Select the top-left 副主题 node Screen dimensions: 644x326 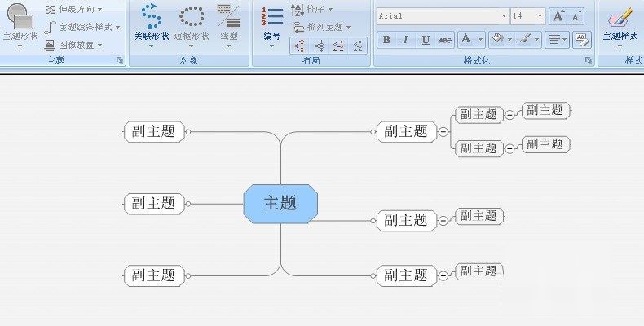[154, 132]
